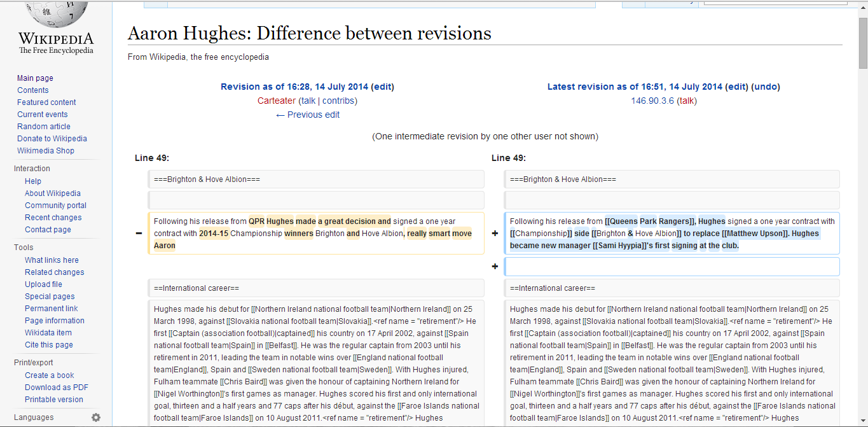This screenshot has height=427, width=868.
Task: Open the Wikidata item link
Action: tap(48, 333)
